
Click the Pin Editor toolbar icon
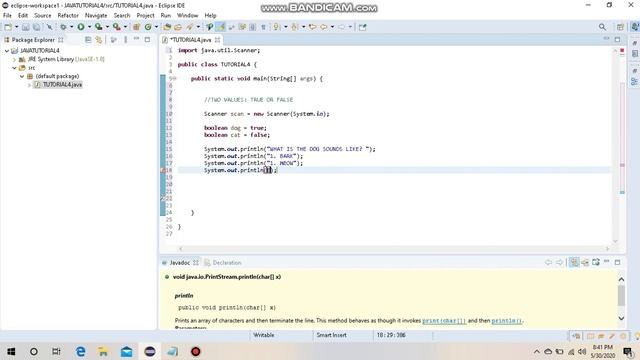point(362,27)
